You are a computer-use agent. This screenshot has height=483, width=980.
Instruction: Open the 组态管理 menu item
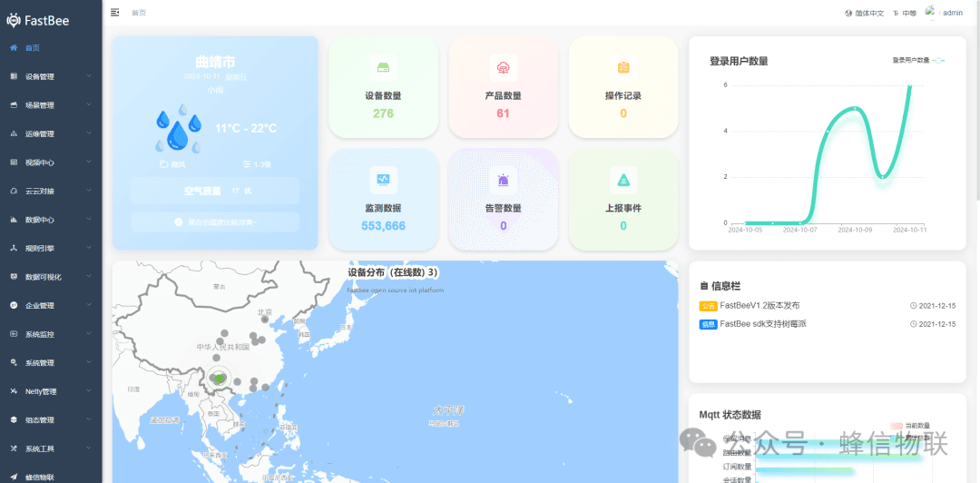coord(51,420)
